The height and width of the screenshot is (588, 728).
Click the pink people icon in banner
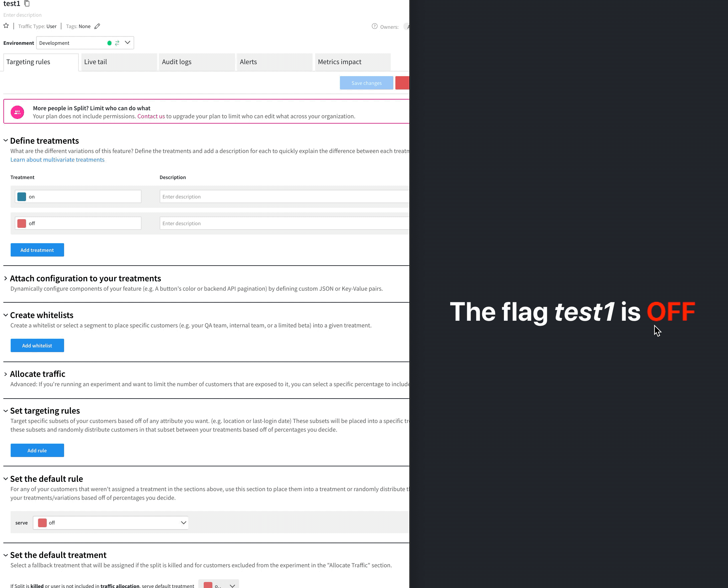point(17,112)
